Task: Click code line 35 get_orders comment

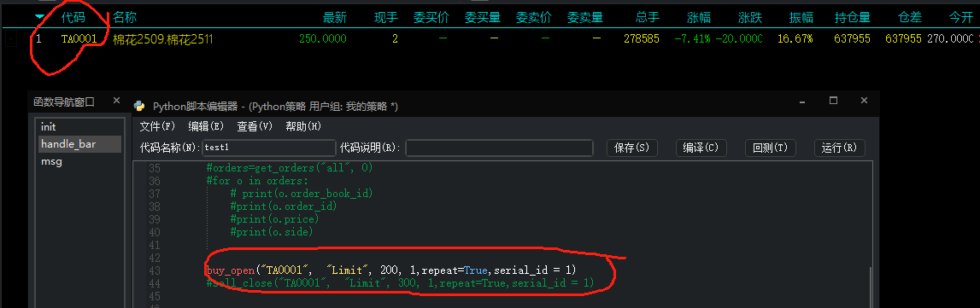Action: point(290,168)
